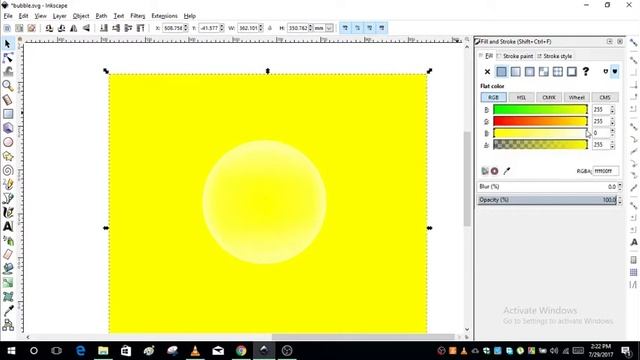Click Width value spinner arrows
The height and width of the screenshot is (360, 640).
[261, 28]
